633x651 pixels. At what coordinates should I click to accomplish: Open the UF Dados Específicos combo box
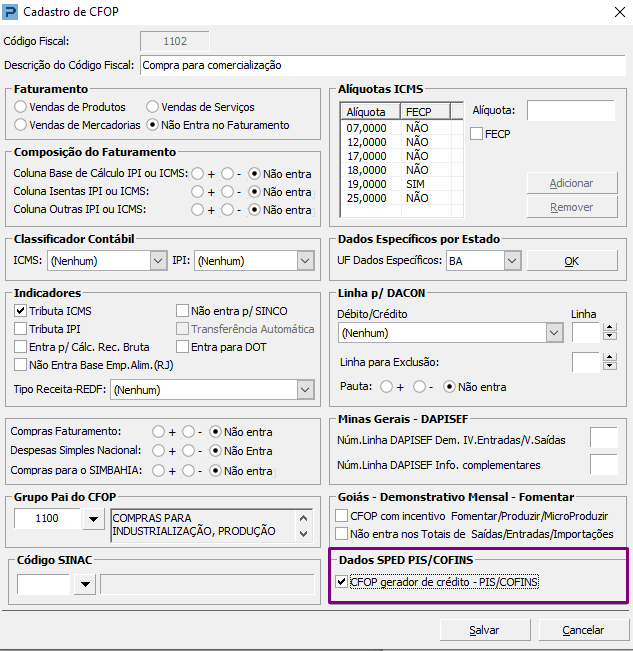tap(512, 261)
